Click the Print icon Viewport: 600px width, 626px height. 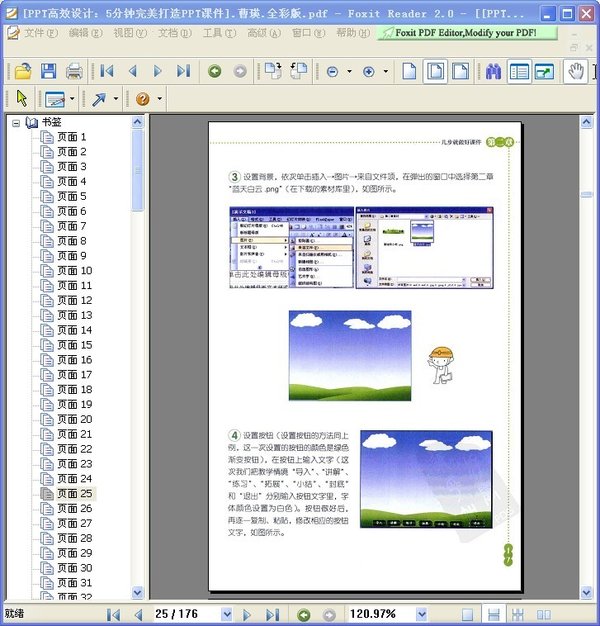74,71
